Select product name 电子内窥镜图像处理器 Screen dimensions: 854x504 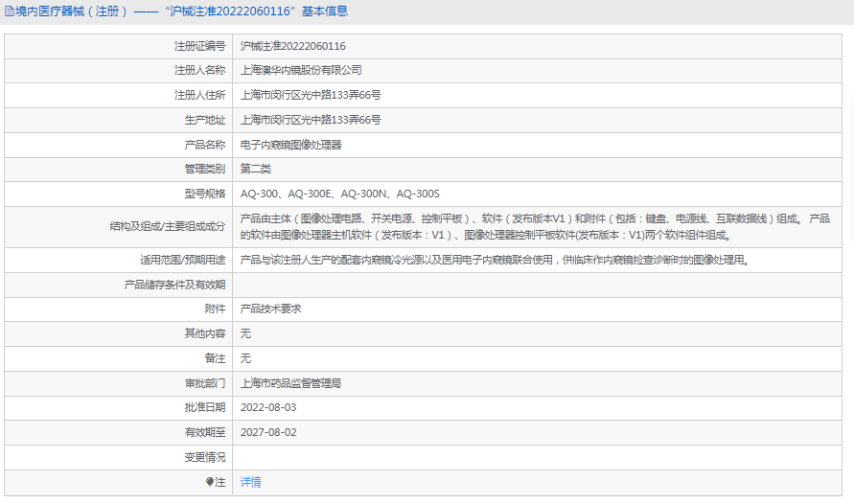(x=290, y=145)
